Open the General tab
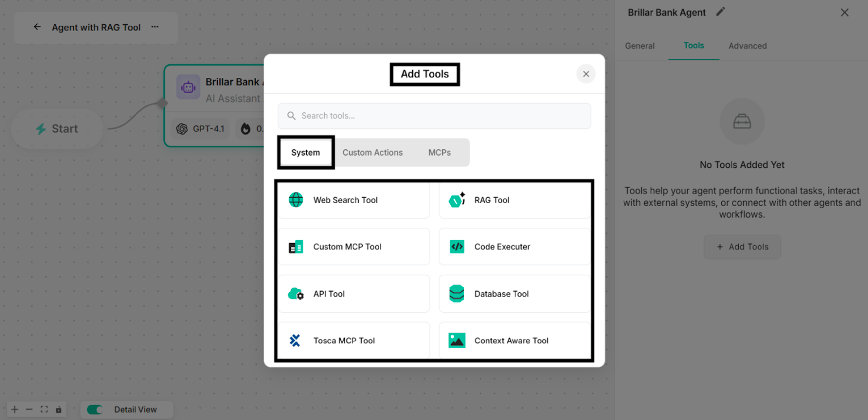 [640, 46]
